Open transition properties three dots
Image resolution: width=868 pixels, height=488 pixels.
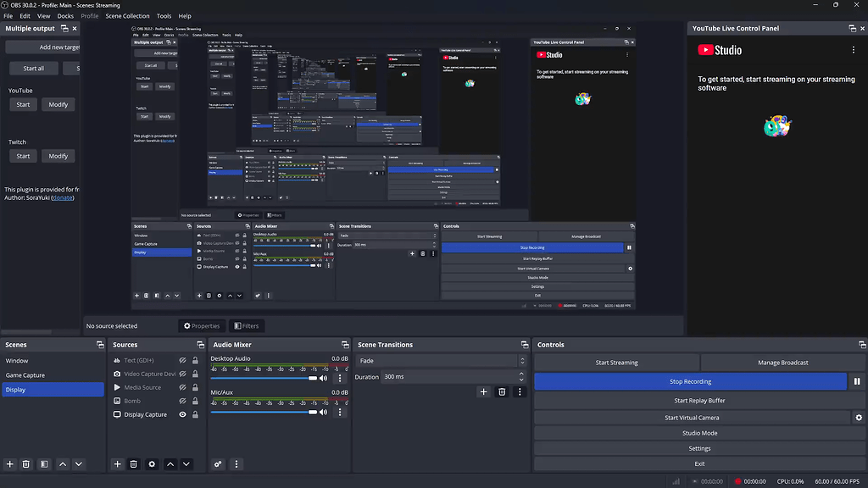click(520, 391)
